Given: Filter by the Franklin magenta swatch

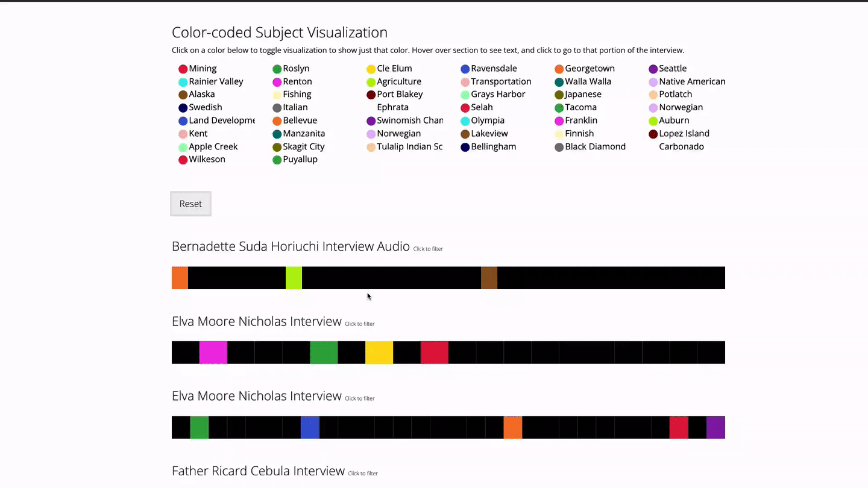Looking at the screenshot, I should (x=559, y=121).
